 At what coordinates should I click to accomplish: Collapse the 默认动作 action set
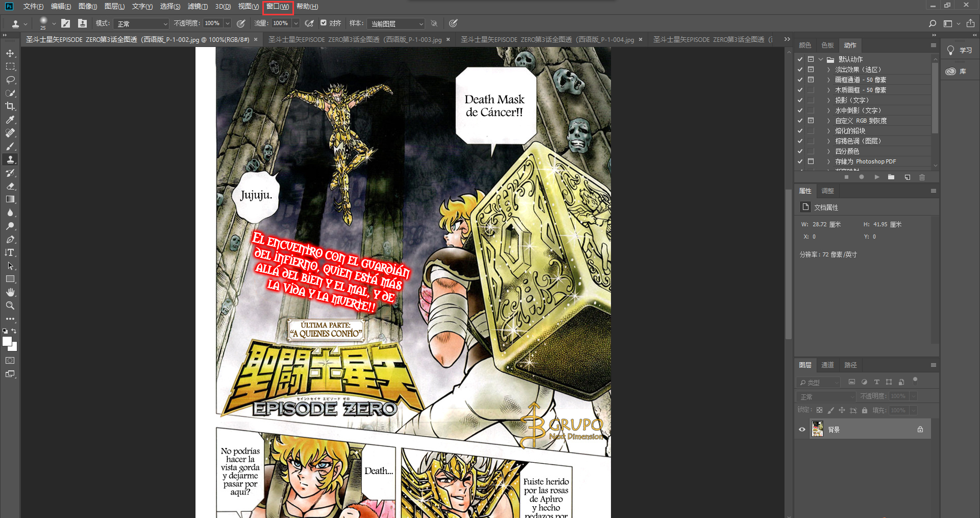pos(820,59)
